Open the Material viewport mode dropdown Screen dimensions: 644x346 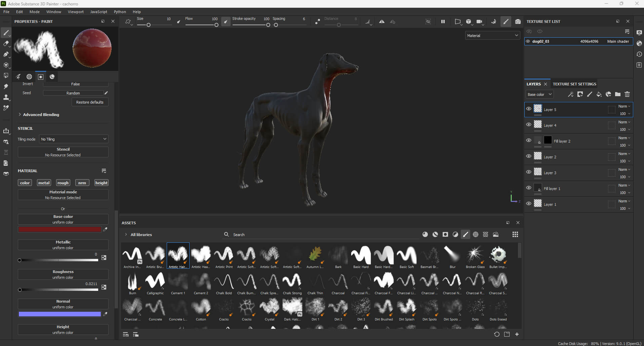tap(492, 35)
